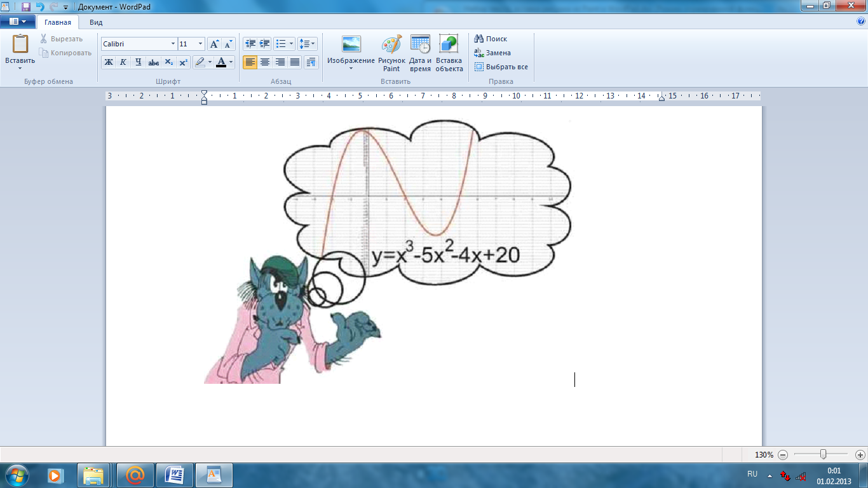Open the Microsoft Word taskbar icon

[x=174, y=475]
